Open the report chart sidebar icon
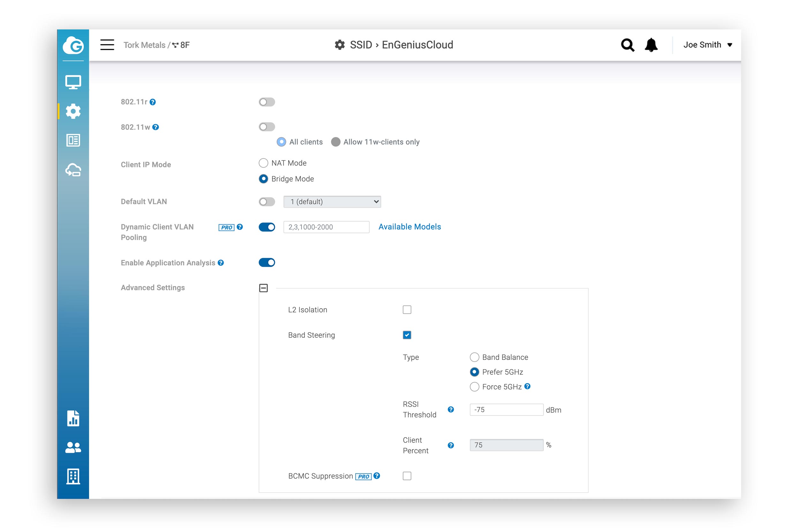This screenshot has width=798, height=532. (x=73, y=418)
